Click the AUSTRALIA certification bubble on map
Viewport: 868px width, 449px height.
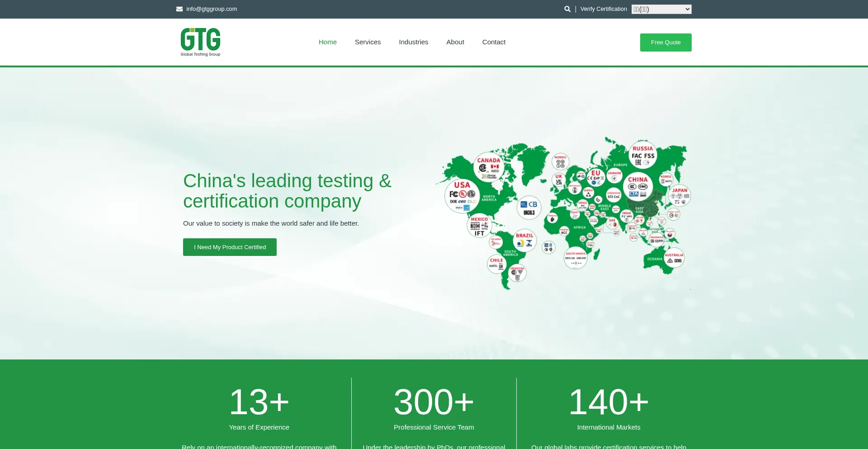click(x=674, y=258)
